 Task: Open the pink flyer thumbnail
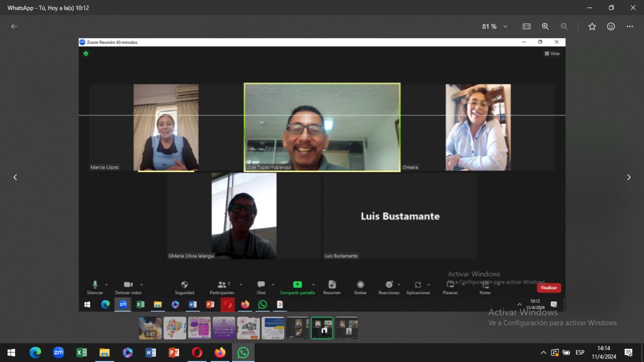click(199, 328)
